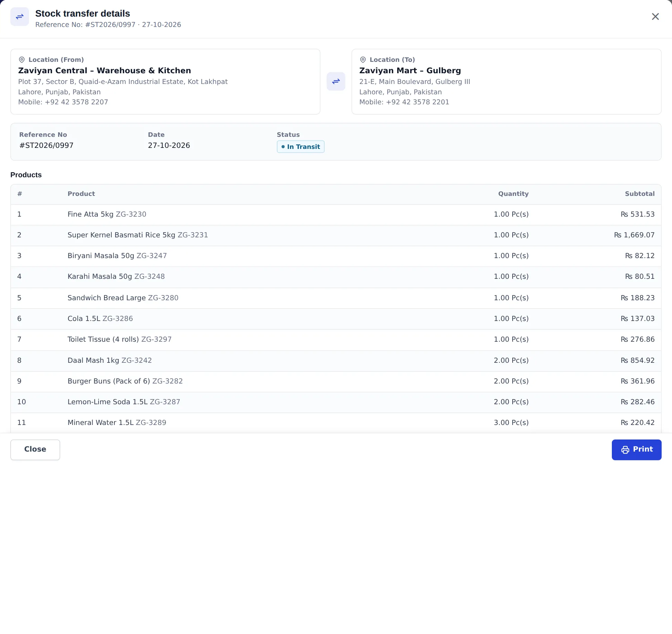672x634 pixels.
Task: Click the Products section heading
Action: pos(26,175)
